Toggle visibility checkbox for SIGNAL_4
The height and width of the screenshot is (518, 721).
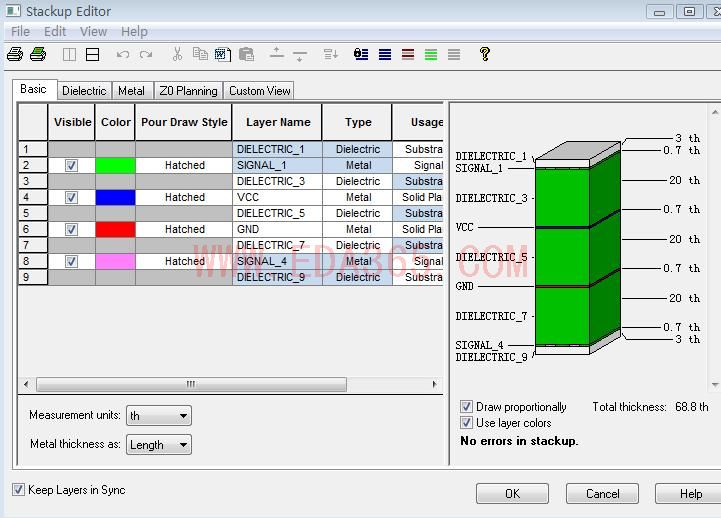71,262
